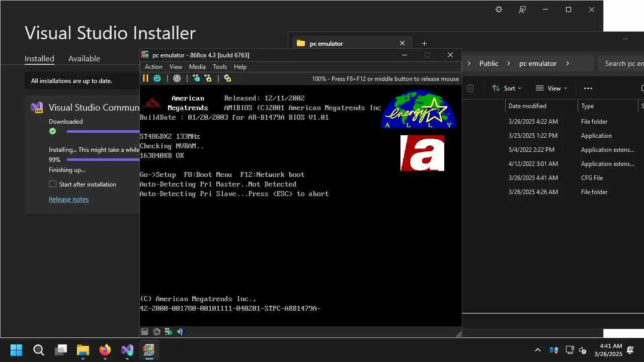644x362 pixels.
Task: Open the Action menu in 86Box
Action: pos(153,67)
